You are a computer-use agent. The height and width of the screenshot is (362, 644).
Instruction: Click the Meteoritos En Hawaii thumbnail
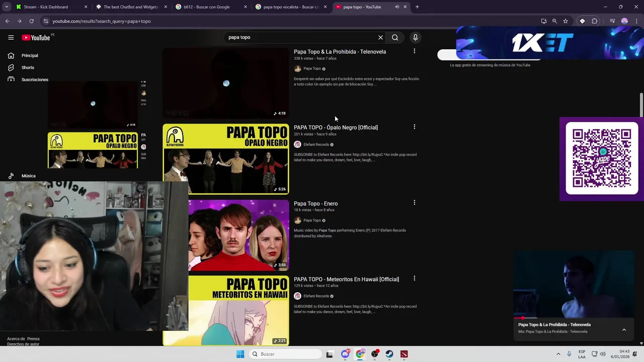[x=239, y=311]
